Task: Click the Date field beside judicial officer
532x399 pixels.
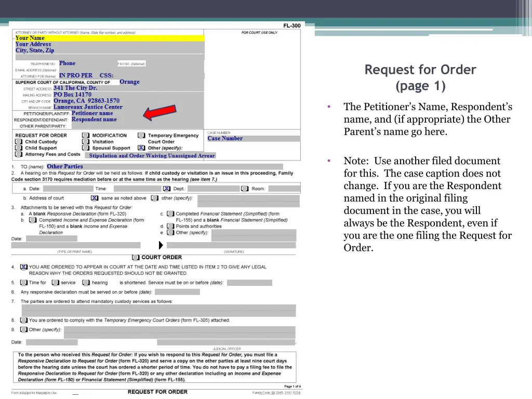Action: coord(51,342)
